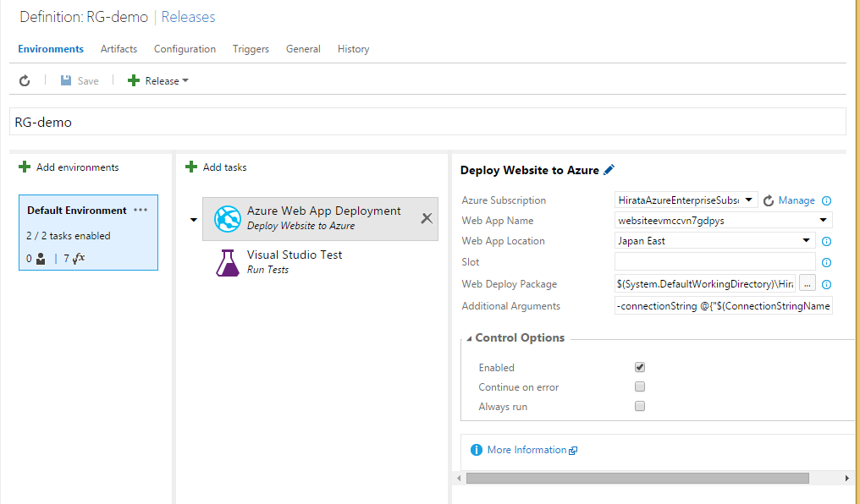Browse for Web Deploy Package with ellipsis button
The height and width of the screenshot is (504, 860).
click(808, 283)
